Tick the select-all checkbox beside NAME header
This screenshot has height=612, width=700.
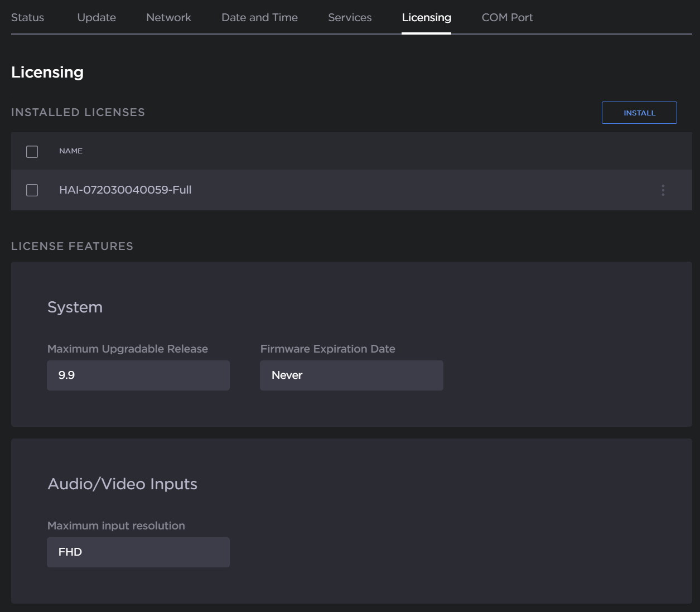click(32, 151)
